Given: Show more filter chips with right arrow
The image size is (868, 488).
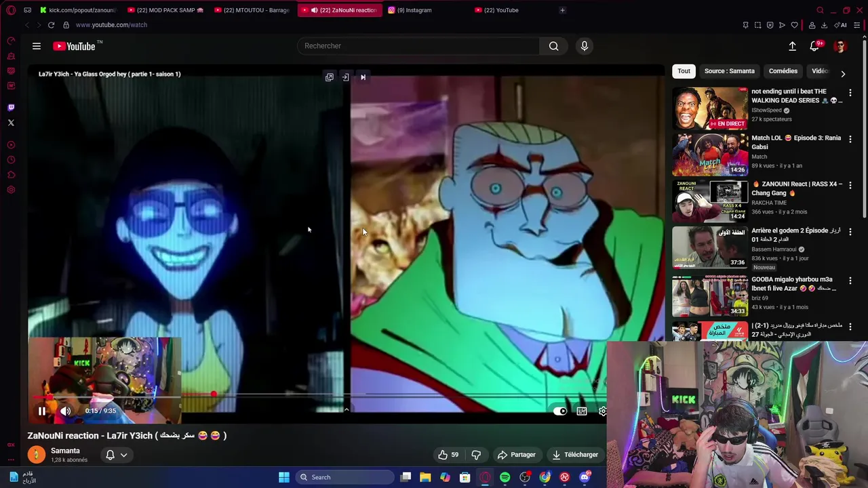Looking at the screenshot, I should (x=843, y=74).
